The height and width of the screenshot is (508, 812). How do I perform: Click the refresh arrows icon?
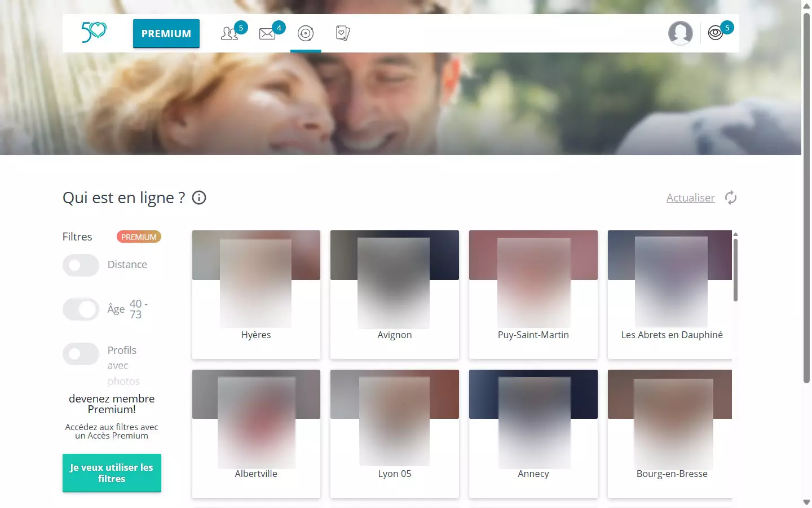point(731,198)
